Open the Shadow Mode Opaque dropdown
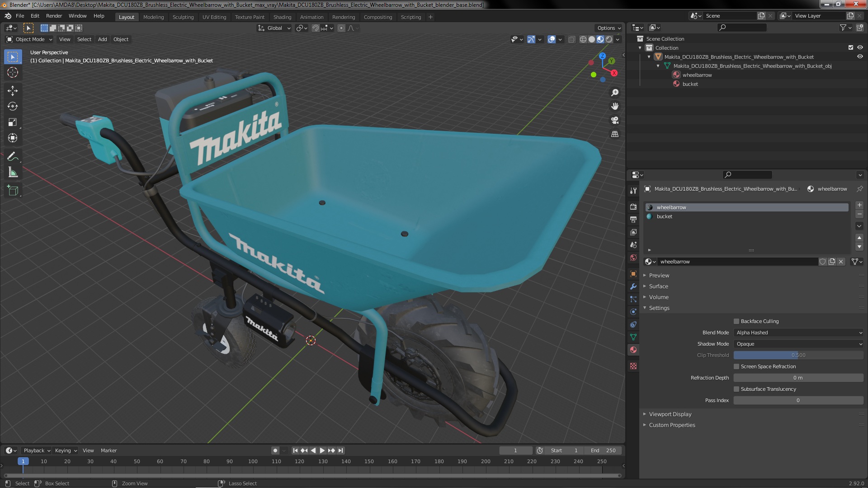868x488 pixels. (x=798, y=344)
